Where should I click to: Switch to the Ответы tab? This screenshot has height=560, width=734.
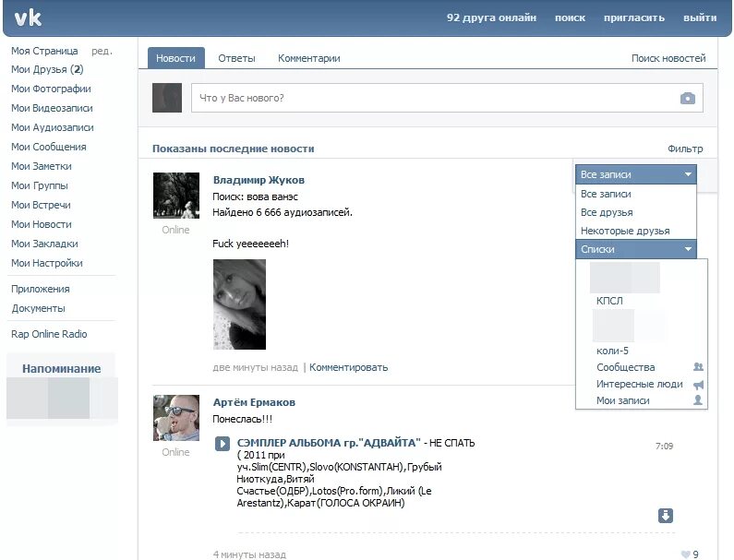[236, 58]
